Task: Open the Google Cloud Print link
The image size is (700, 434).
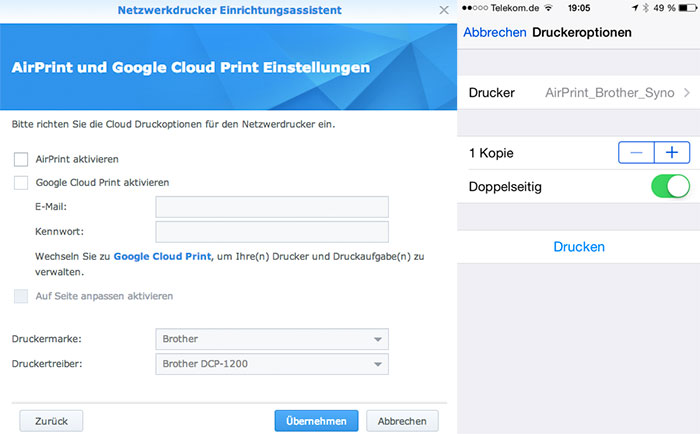Action: click(x=162, y=256)
